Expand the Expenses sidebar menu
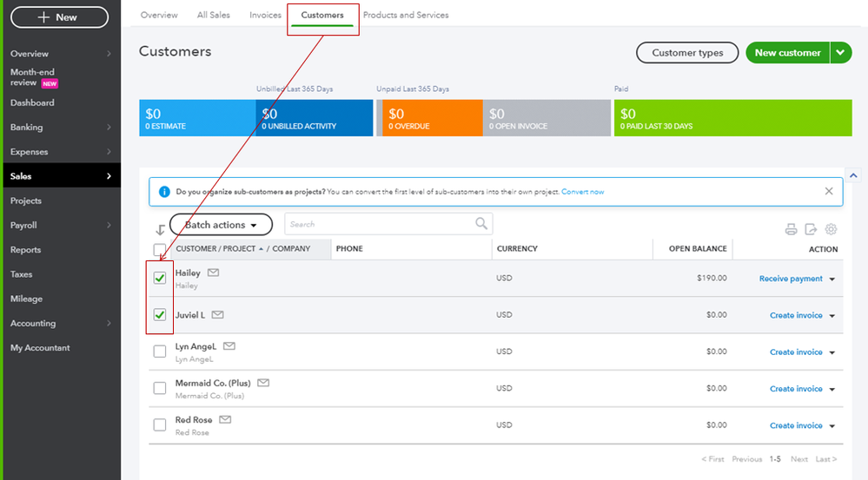The height and width of the screenshot is (480, 868). (x=61, y=152)
